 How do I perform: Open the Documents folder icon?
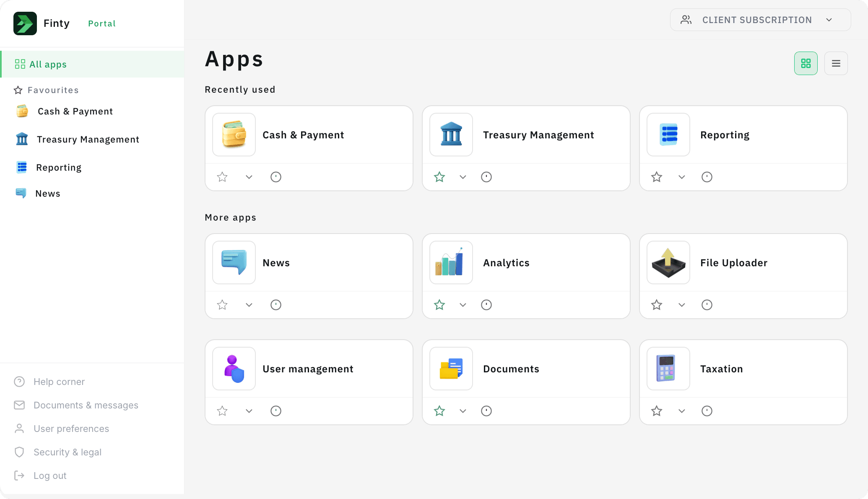pyautogui.click(x=451, y=369)
